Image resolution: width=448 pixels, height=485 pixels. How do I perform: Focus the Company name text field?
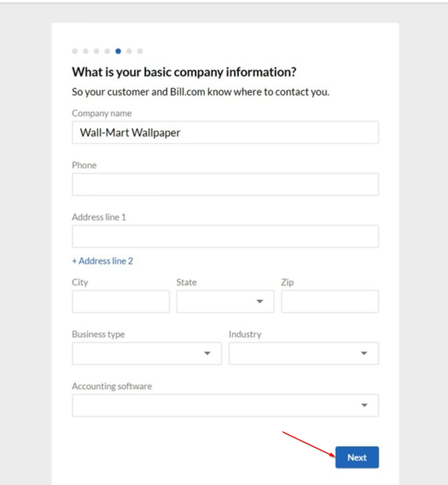coord(225,132)
